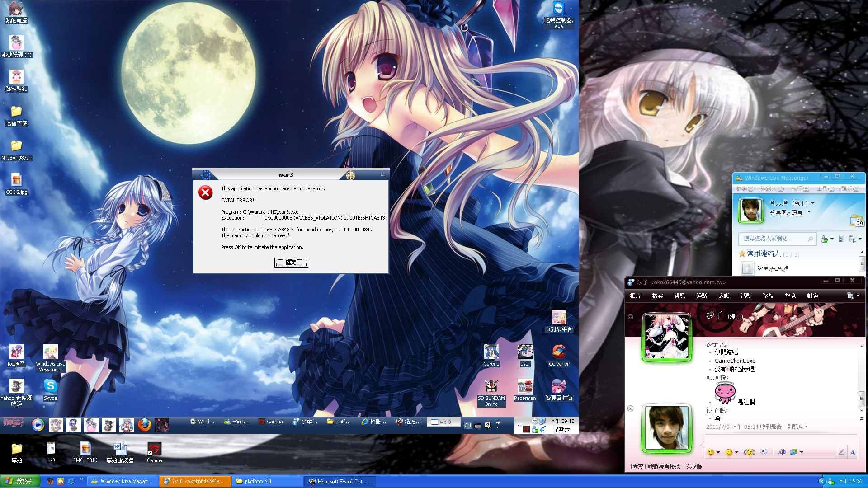Click search contacts input field
Image resolution: width=868 pixels, height=488 pixels.
pos(777,239)
